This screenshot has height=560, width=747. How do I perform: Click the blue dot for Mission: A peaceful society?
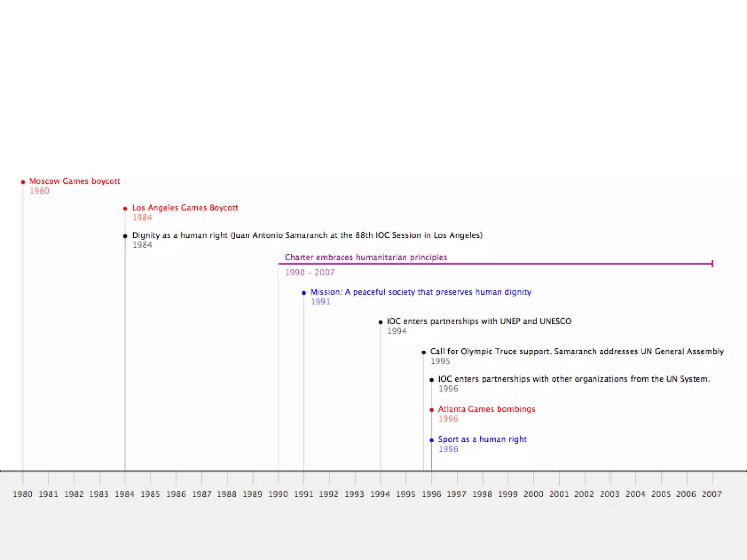coord(304,293)
